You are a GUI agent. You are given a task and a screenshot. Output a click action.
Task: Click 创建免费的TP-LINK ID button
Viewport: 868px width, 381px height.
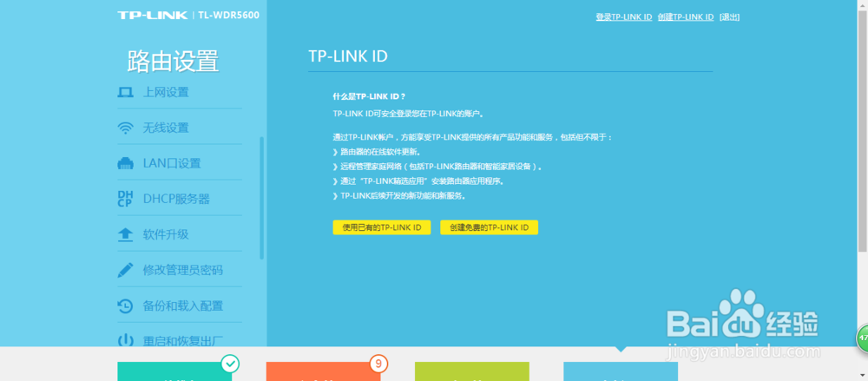click(x=489, y=227)
